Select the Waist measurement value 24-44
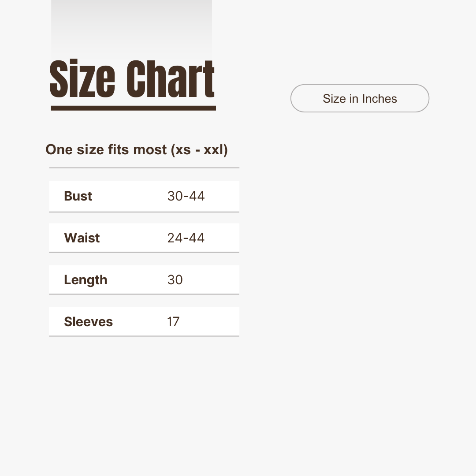Screen dimensions: 476x476 186,238
